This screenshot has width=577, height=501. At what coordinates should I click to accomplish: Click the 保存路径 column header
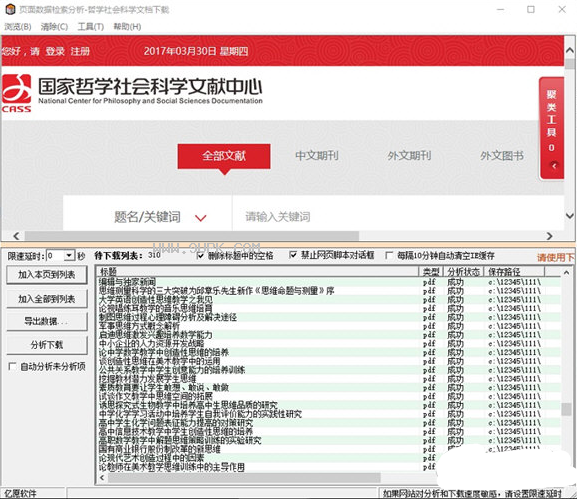point(514,272)
